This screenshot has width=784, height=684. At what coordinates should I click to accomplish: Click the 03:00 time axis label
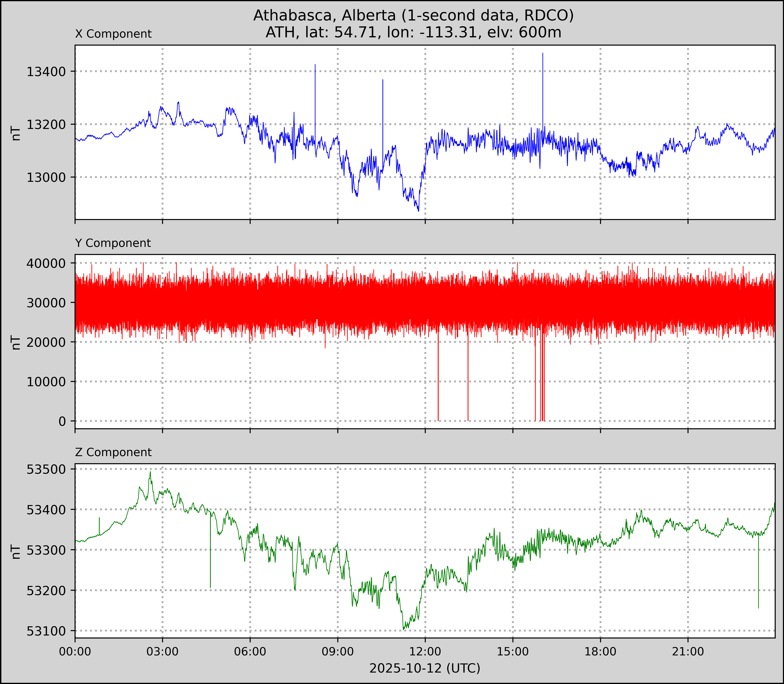162,652
